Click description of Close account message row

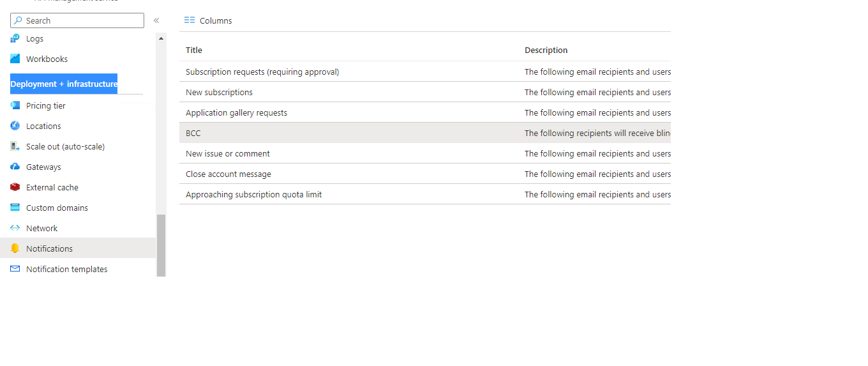pos(597,174)
